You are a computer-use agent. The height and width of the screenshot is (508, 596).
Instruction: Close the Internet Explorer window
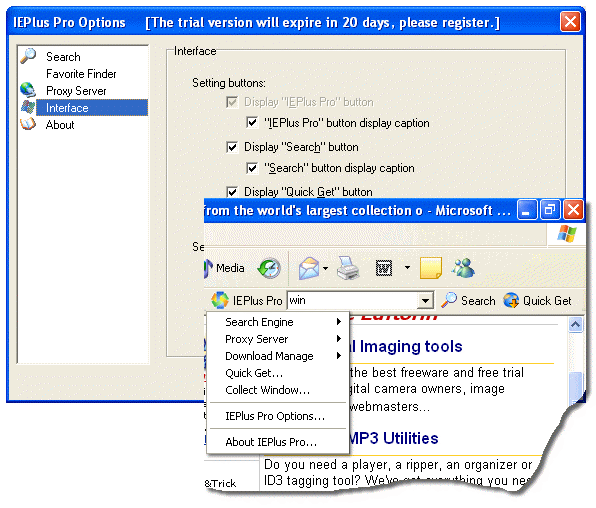[x=573, y=210]
